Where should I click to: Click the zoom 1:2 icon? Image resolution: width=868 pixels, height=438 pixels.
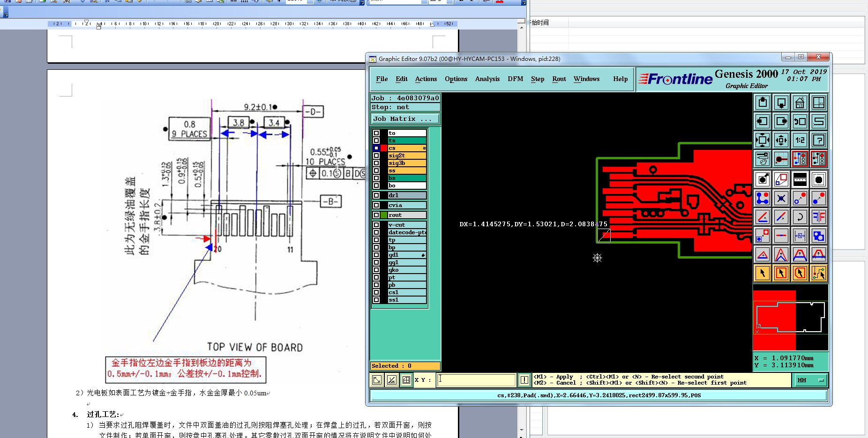click(x=800, y=140)
